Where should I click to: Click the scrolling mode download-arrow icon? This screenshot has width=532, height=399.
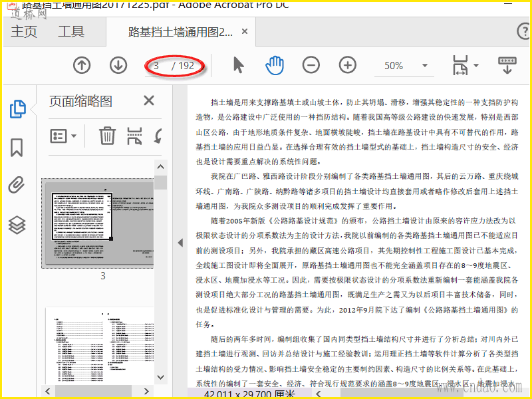click(x=507, y=65)
